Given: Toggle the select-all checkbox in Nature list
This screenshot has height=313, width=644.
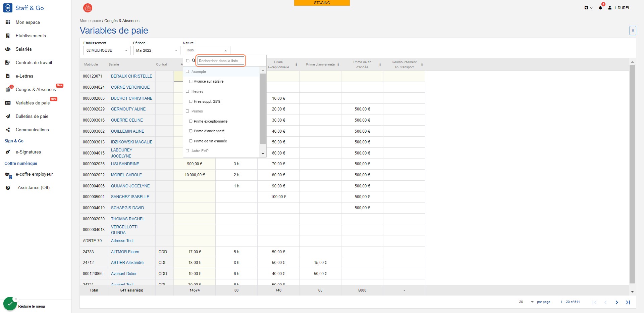Looking at the screenshot, I should [188, 61].
